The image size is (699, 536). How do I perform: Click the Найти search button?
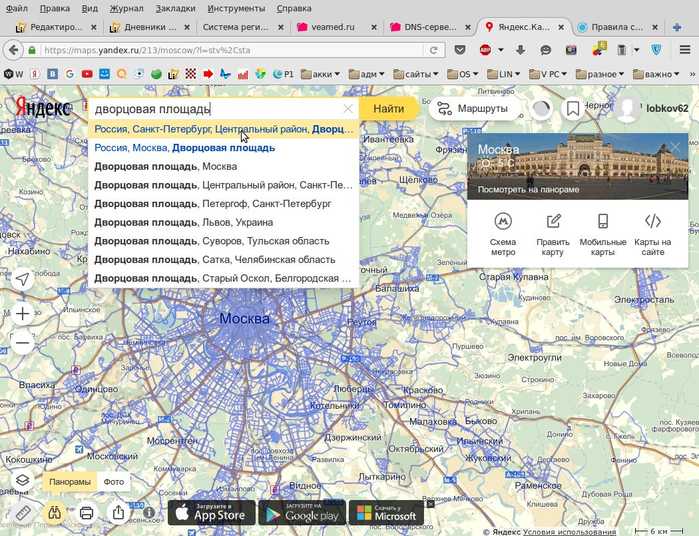pyautogui.click(x=388, y=108)
